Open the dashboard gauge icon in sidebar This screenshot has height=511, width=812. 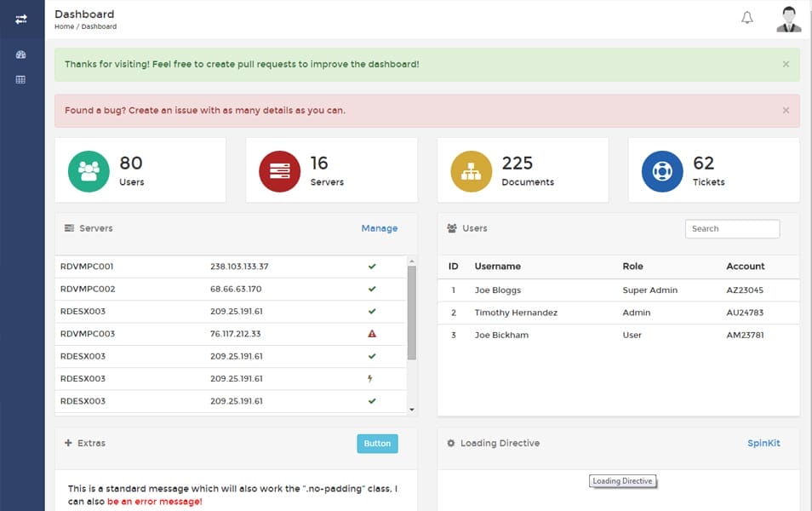(21, 55)
